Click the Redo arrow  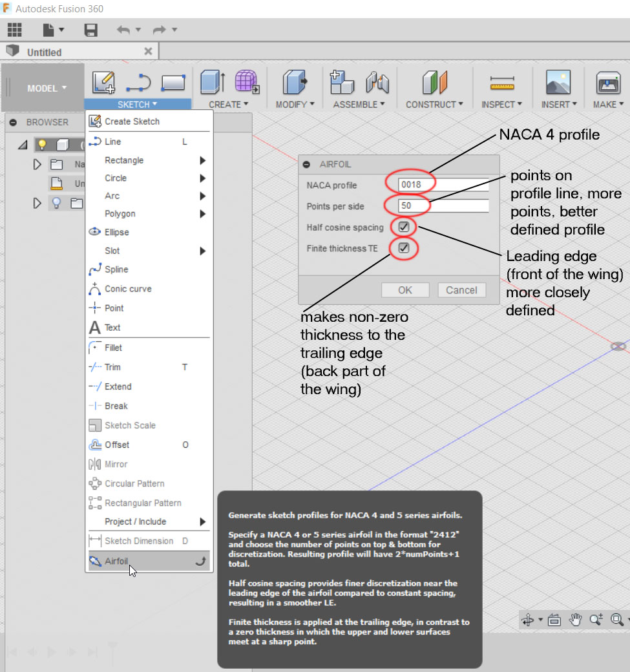point(160,30)
